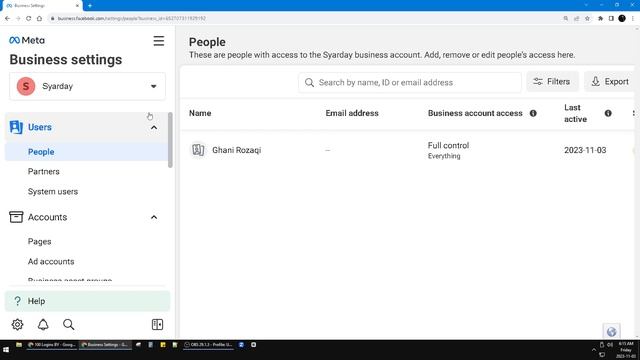Open the Help panel
This screenshot has width=640, height=360.
[x=87, y=301]
